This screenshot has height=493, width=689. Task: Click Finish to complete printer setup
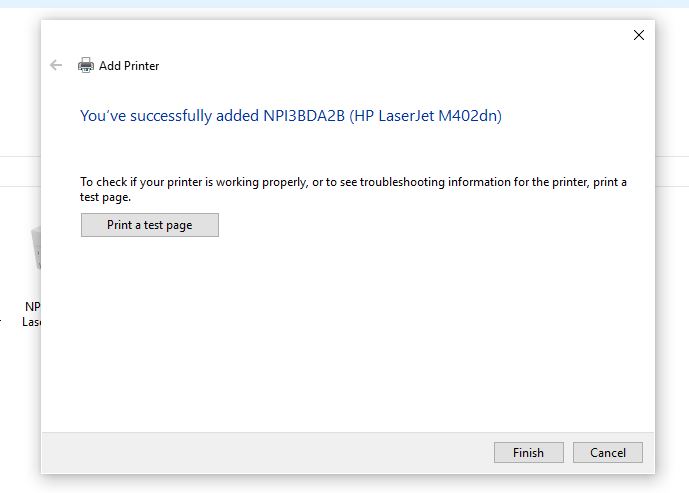pyautogui.click(x=528, y=453)
